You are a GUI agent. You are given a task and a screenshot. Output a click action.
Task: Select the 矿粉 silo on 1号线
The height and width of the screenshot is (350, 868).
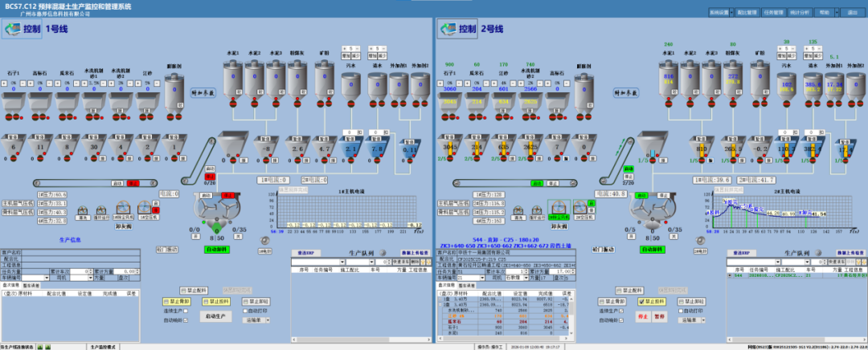[325, 79]
